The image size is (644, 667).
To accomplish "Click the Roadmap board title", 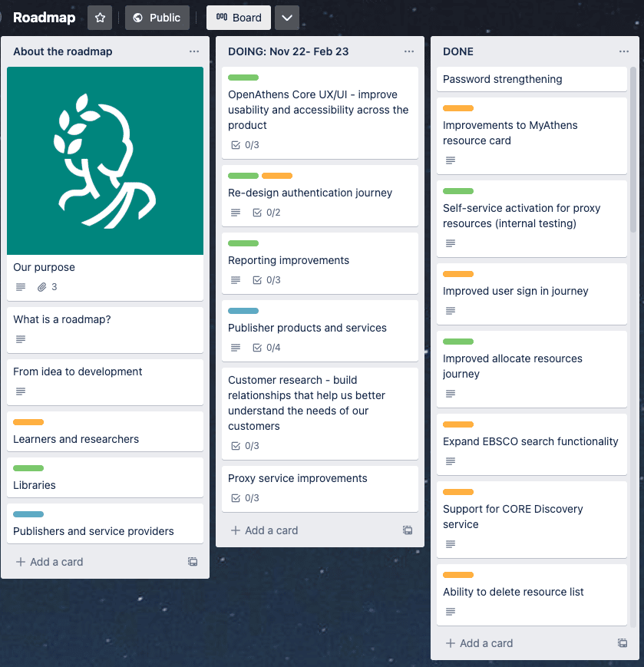I will click(x=45, y=18).
